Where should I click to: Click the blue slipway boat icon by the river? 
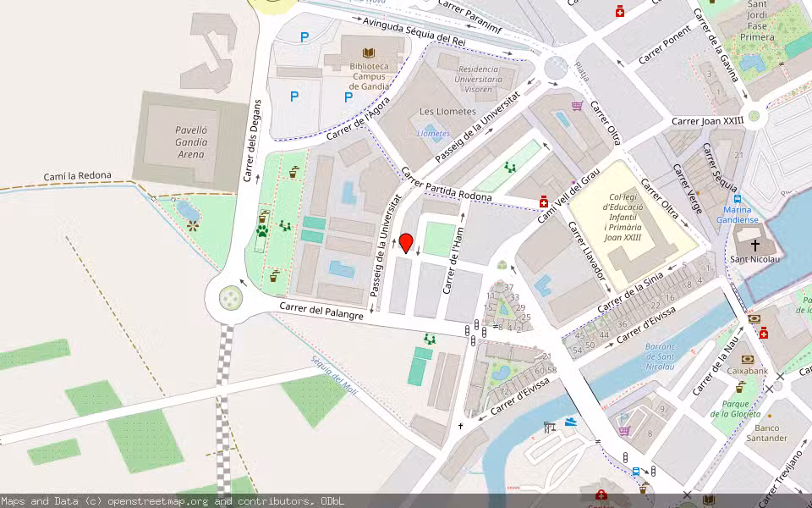tap(571, 421)
